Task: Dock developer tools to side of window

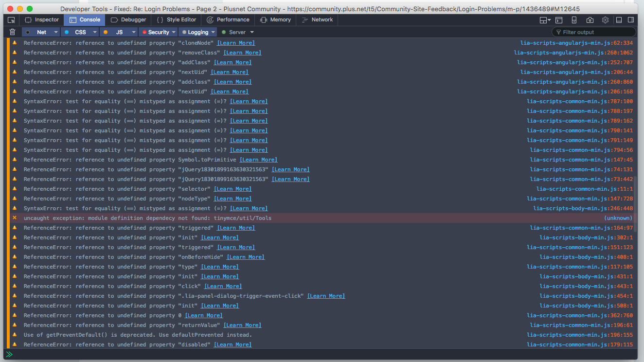Action: 631,20
